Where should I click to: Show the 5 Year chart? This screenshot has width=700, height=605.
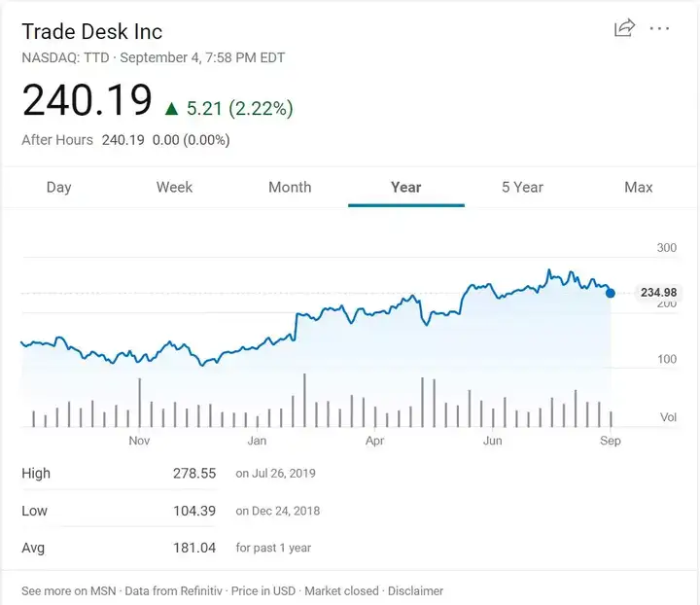pyautogui.click(x=522, y=187)
